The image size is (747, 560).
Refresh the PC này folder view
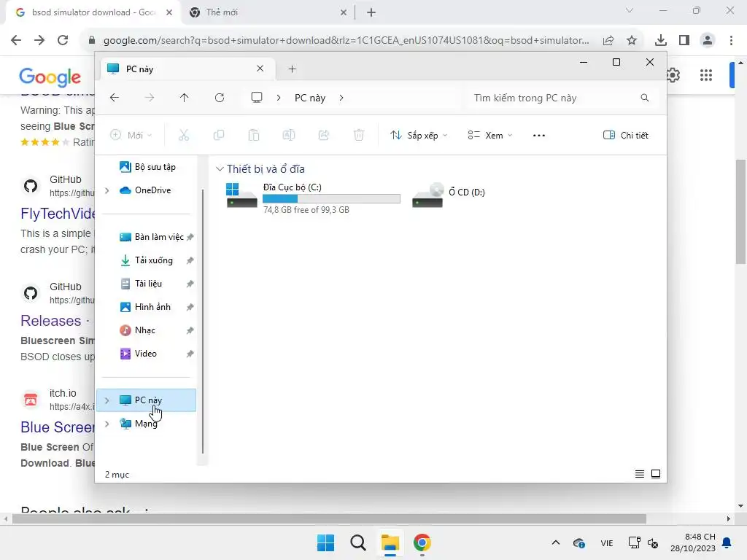point(220,98)
